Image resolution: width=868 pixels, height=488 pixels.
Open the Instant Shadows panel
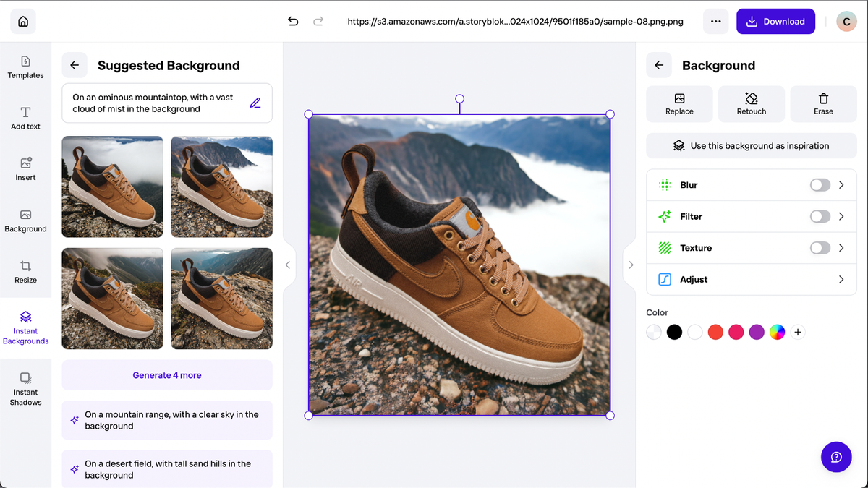click(25, 390)
